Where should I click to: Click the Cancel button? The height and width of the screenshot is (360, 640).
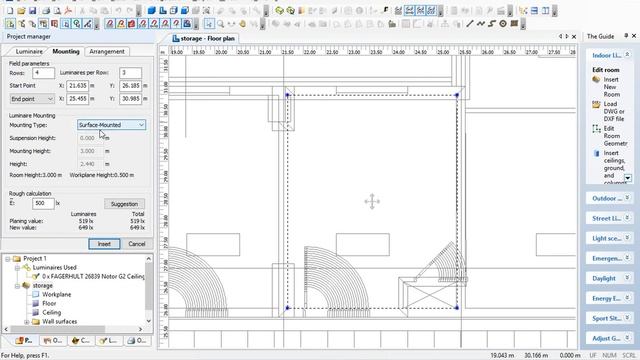point(137,244)
